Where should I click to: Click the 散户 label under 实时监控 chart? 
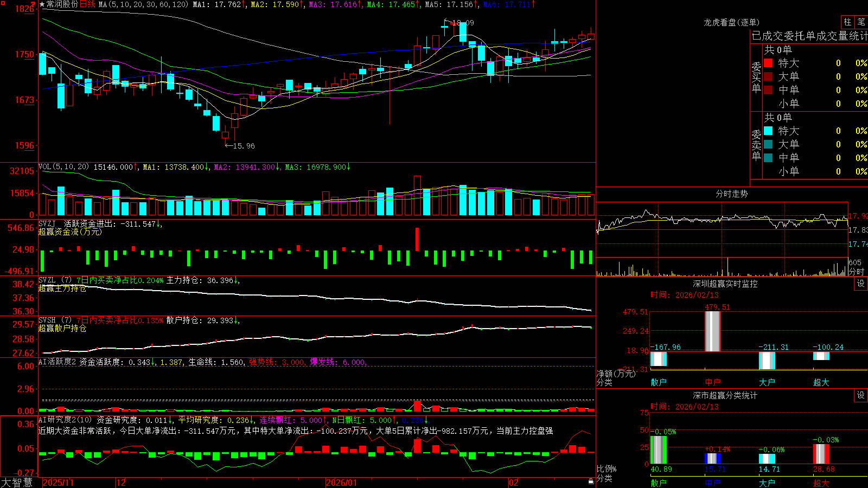(659, 382)
